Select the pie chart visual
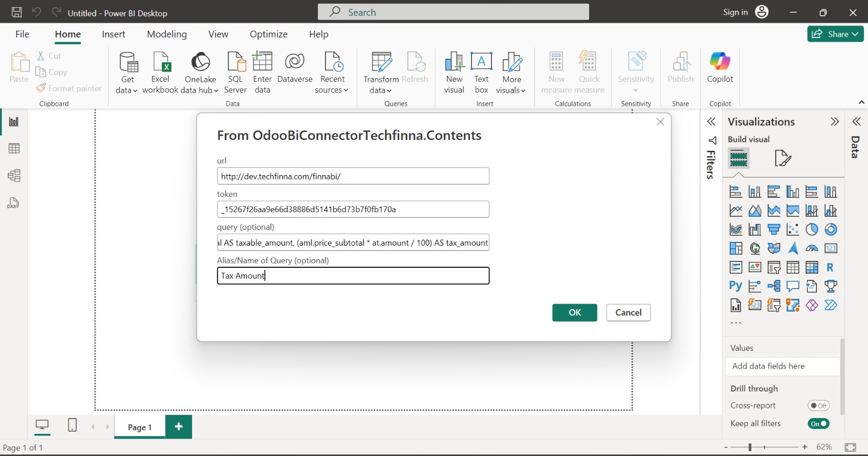 (812, 229)
